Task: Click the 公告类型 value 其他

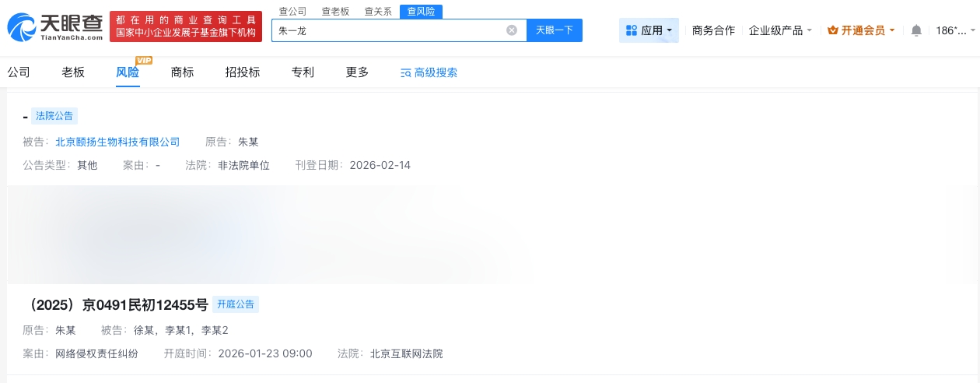Action: pos(87,165)
